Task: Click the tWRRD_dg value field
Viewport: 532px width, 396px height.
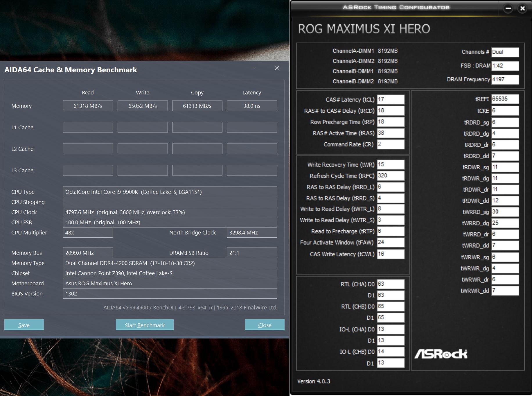Action: click(x=505, y=223)
